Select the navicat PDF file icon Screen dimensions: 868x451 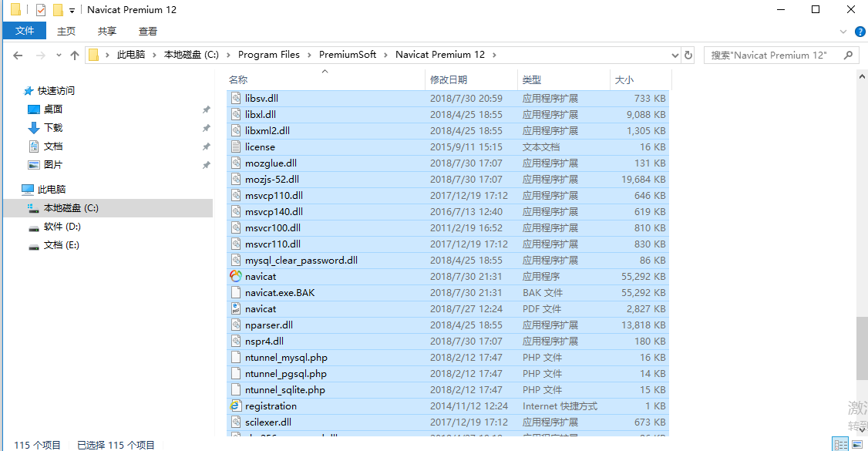[236, 309]
